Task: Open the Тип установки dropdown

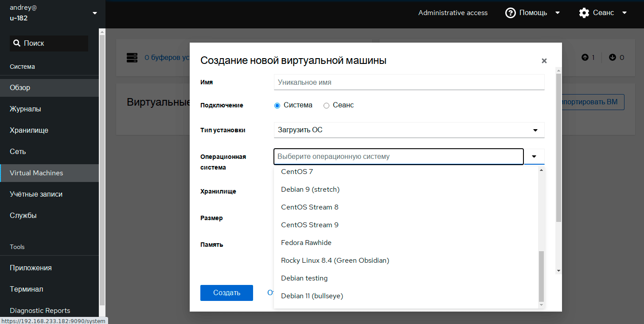Action: click(409, 130)
